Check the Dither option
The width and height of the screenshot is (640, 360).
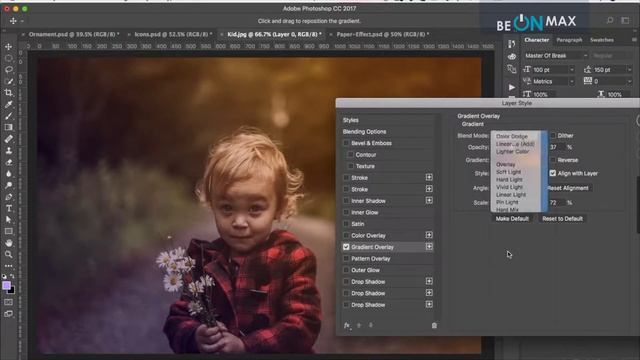553,136
